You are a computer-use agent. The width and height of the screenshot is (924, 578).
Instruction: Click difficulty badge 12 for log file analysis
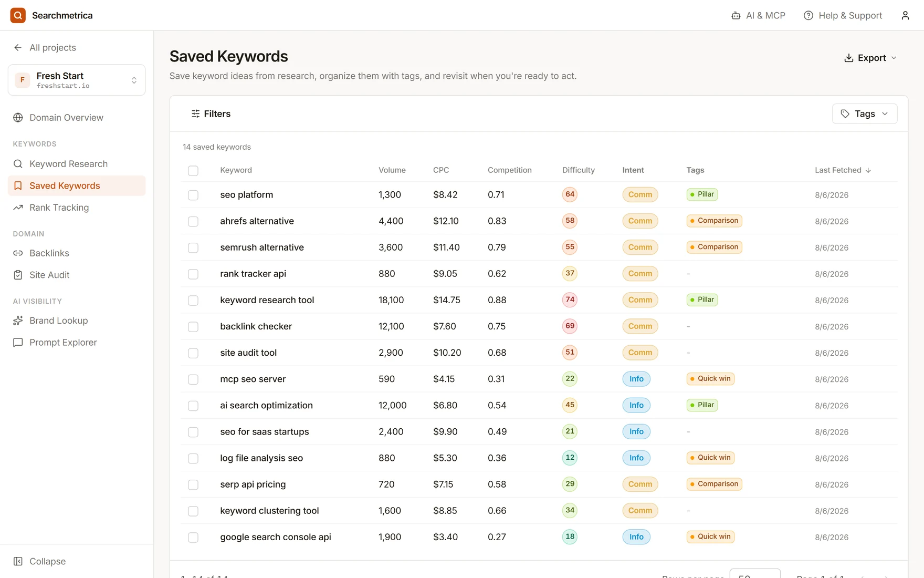(570, 458)
